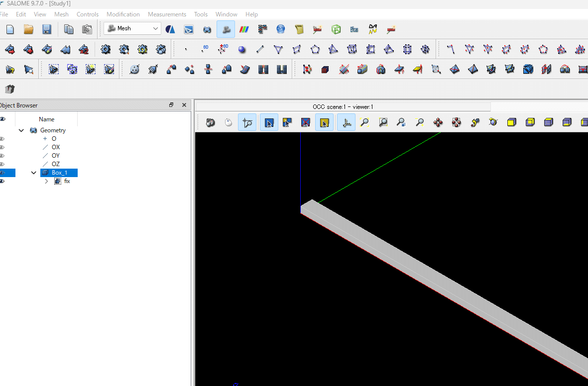Open the Measurements menu
Image resolution: width=588 pixels, height=386 pixels.
(x=167, y=14)
